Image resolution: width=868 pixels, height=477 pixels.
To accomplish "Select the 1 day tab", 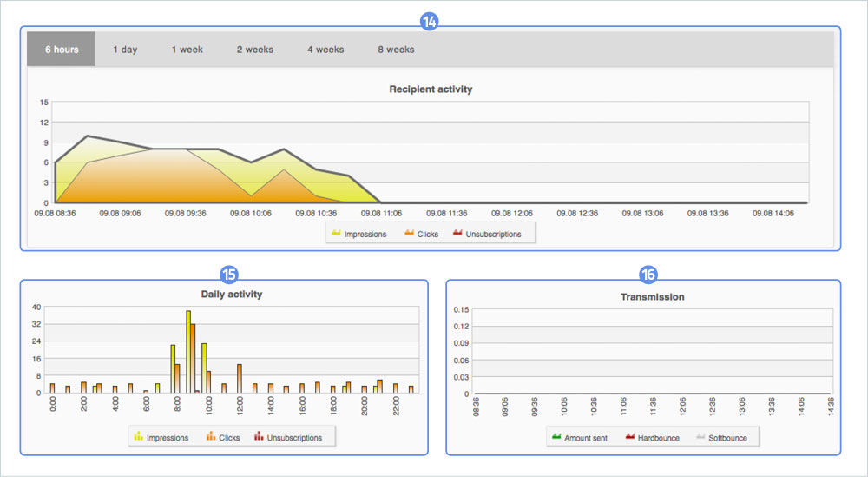I will [125, 50].
